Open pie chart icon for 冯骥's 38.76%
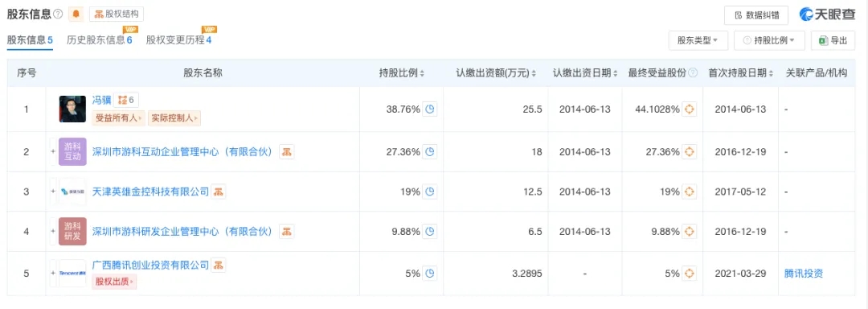Screen dimensions: 868x309 point(429,109)
